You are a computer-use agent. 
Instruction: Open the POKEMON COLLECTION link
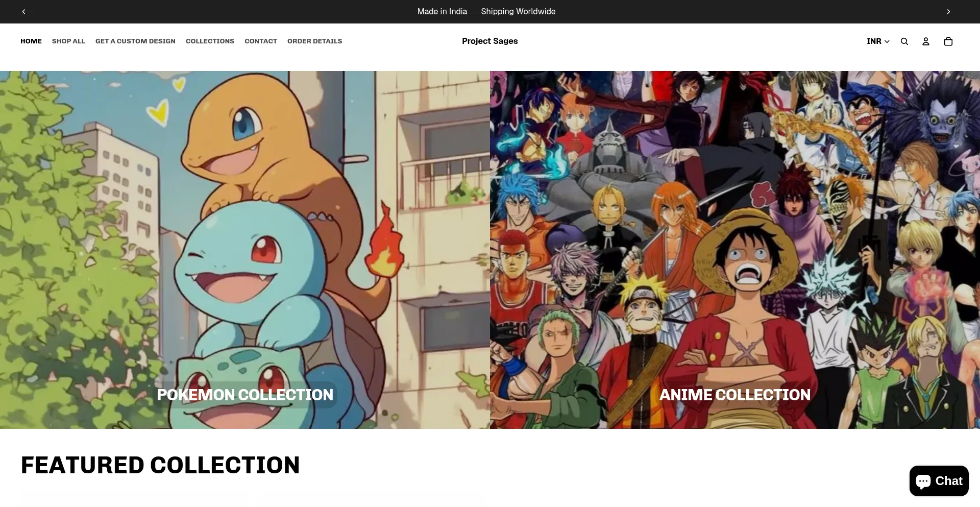click(x=244, y=395)
